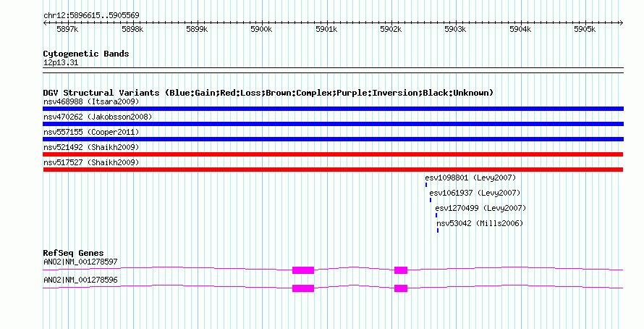This screenshot has height=329, width=644.
Task: Open variant esv1098801 (Levy2007) label
Action: [x=470, y=178]
